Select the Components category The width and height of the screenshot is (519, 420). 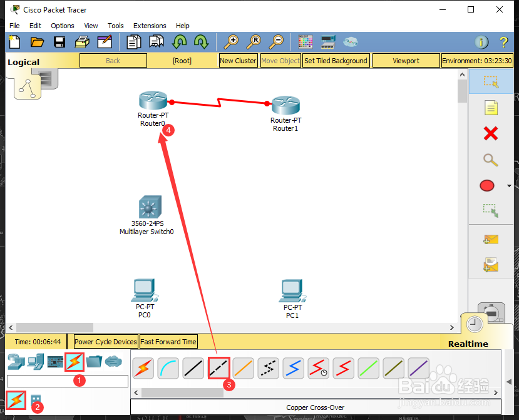click(x=55, y=361)
